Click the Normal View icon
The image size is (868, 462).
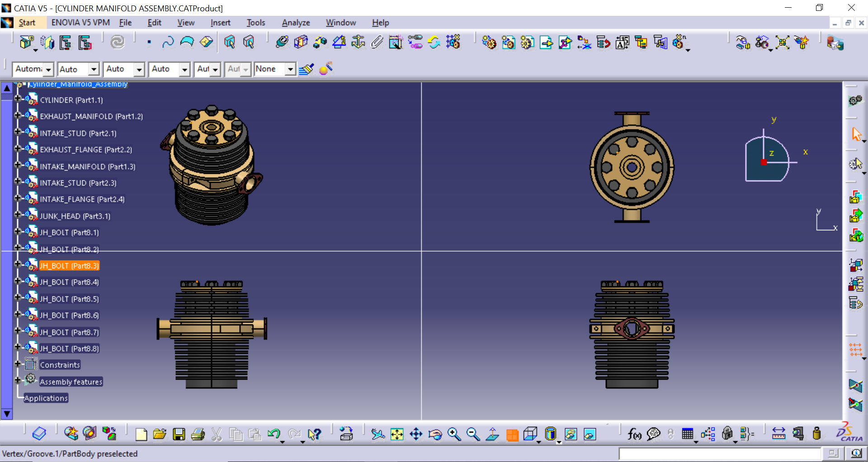point(492,434)
